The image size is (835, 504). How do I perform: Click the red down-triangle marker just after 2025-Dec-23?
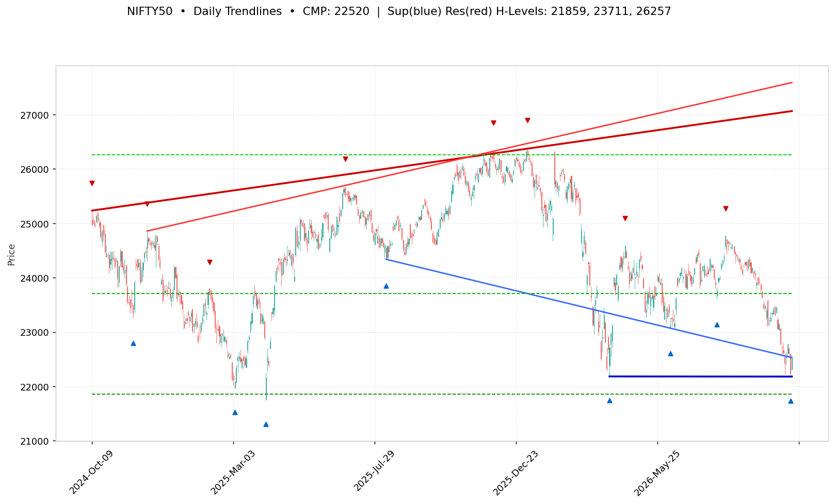click(527, 120)
